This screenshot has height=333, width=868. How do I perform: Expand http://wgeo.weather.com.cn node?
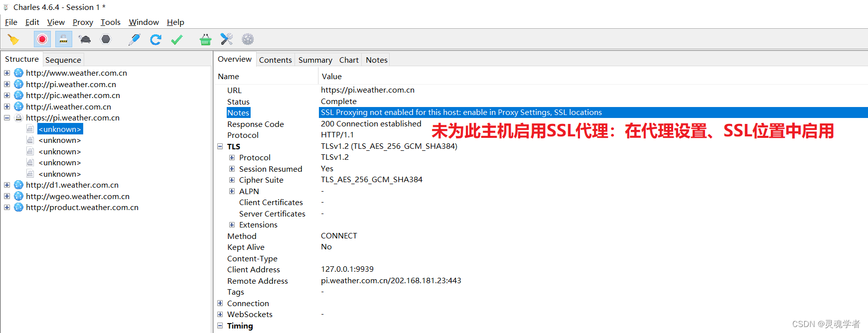click(x=7, y=196)
